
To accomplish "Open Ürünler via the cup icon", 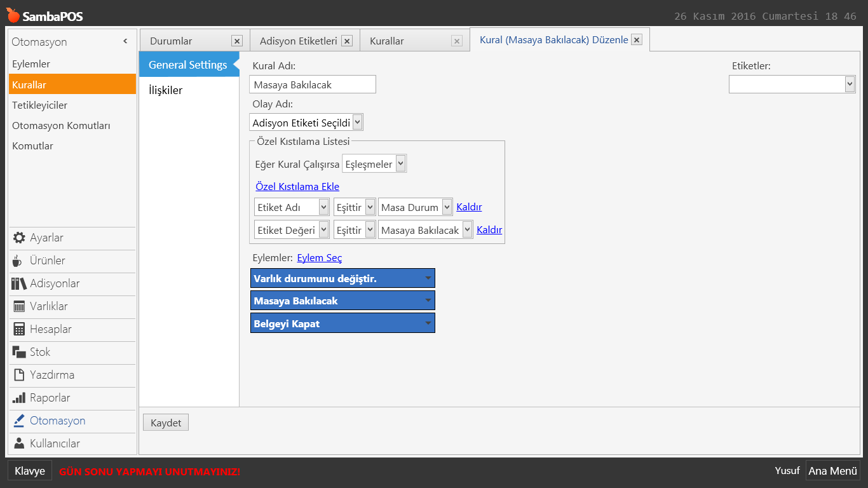I will point(18,261).
